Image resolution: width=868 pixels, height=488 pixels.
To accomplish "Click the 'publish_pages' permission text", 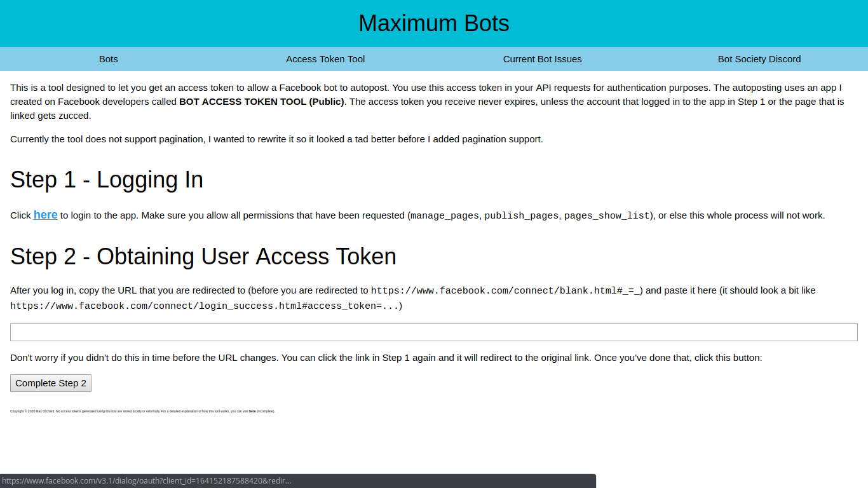I will coord(522,215).
